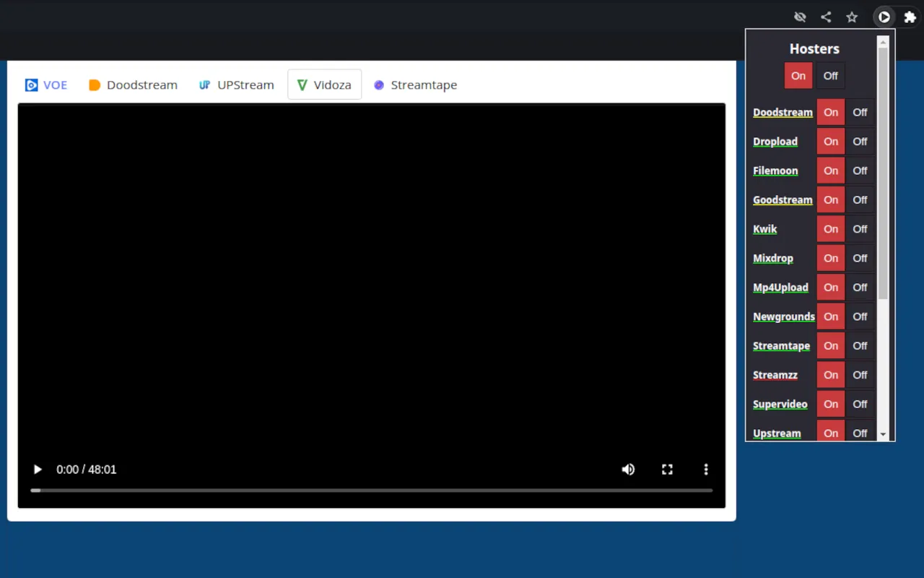Image resolution: width=924 pixels, height=578 pixels.
Task: Open the Supervideo hoster link
Action: coord(780,404)
